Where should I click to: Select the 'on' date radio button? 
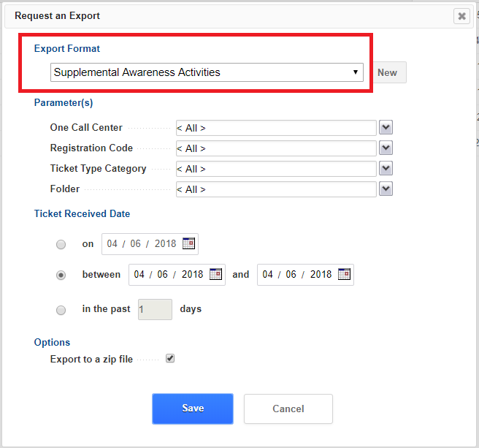point(61,245)
